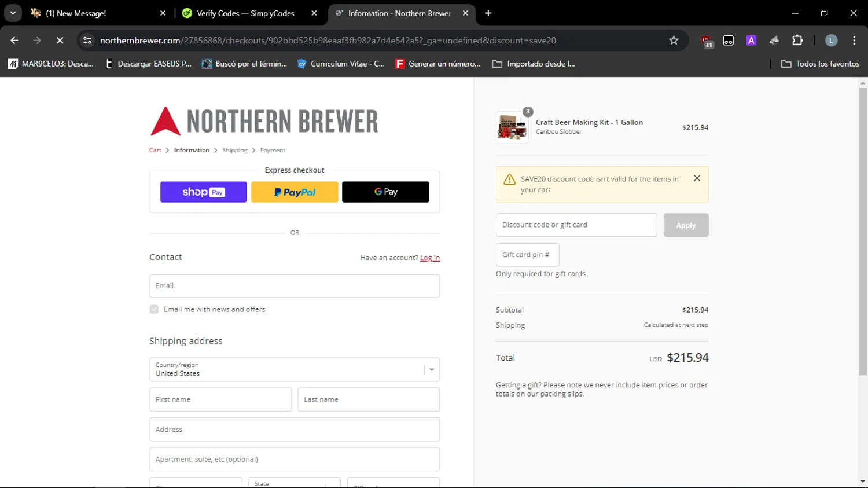Open the Chrome profile avatar
868x488 pixels.
[831, 41]
